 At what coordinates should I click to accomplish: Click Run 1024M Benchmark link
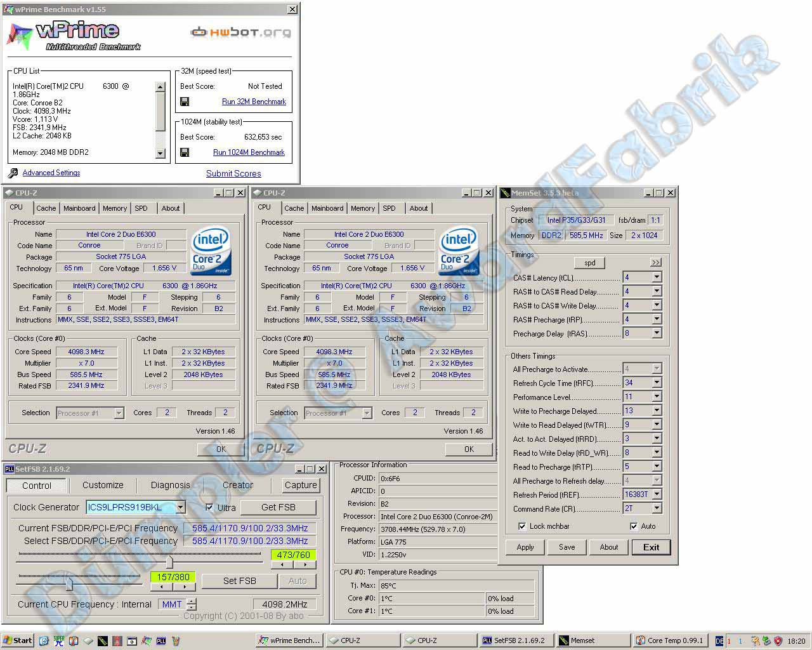click(249, 152)
